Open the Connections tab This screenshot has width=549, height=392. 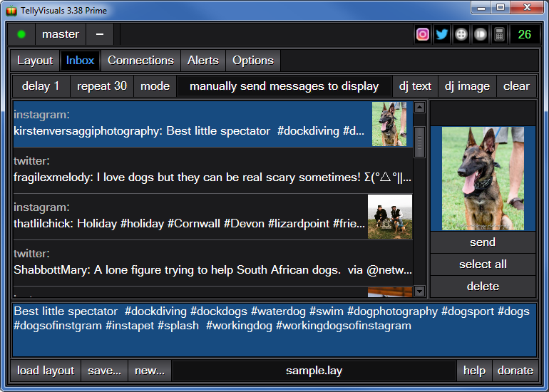[x=140, y=61]
